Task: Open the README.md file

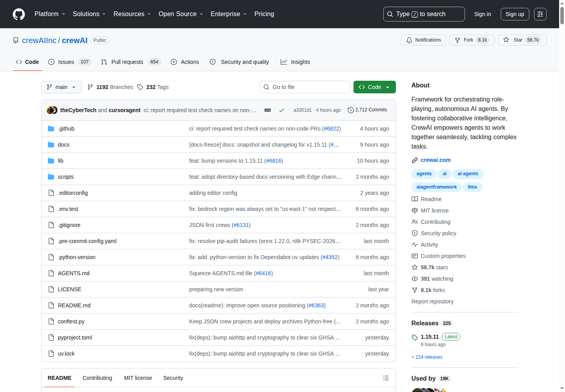Action: pyautogui.click(x=74, y=305)
